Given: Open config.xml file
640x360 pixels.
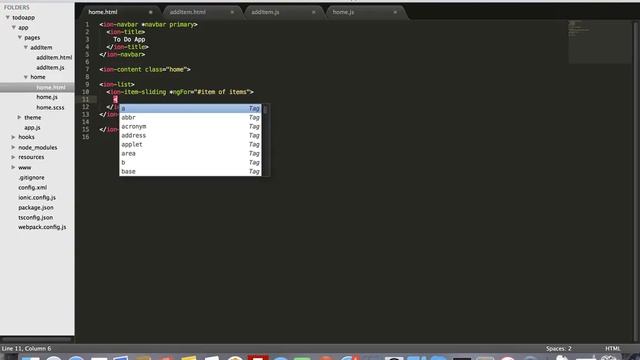Looking at the screenshot, I should pyautogui.click(x=33, y=187).
